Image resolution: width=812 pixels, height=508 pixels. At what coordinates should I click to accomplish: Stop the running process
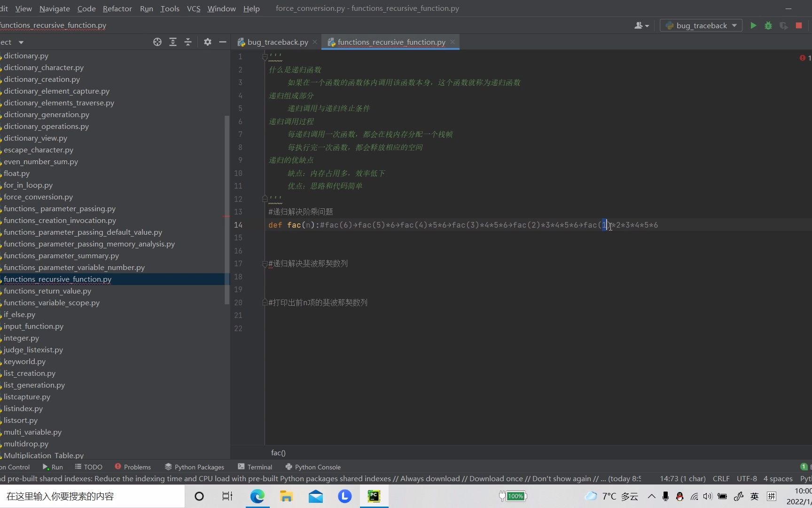point(798,25)
